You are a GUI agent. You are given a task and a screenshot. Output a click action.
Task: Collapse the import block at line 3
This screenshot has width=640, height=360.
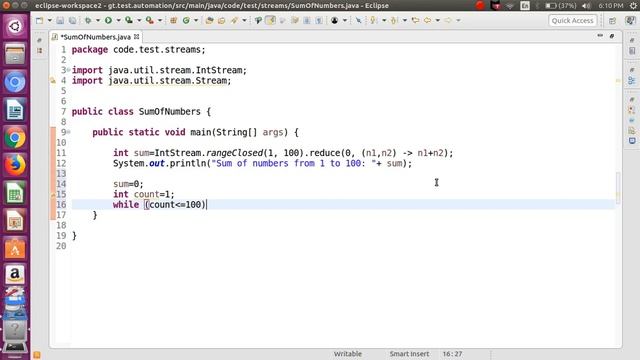click(69, 70)
